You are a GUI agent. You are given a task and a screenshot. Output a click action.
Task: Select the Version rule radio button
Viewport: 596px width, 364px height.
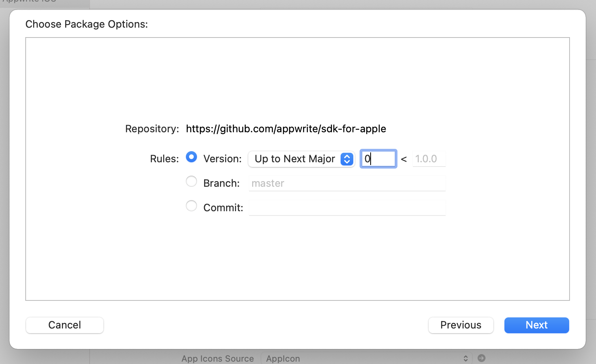[x=191, y=157]
